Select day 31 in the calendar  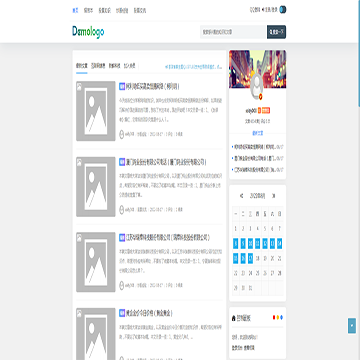point(250,288)
